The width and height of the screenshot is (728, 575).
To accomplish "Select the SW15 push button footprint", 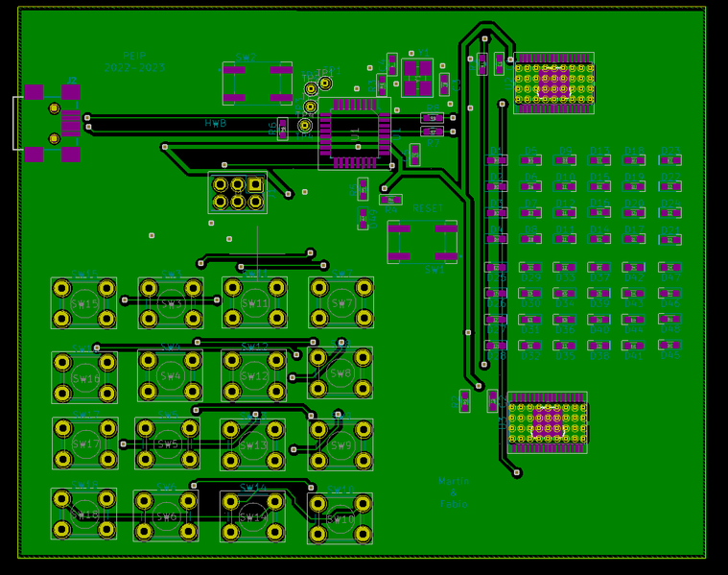I will (x=84, y=303).
